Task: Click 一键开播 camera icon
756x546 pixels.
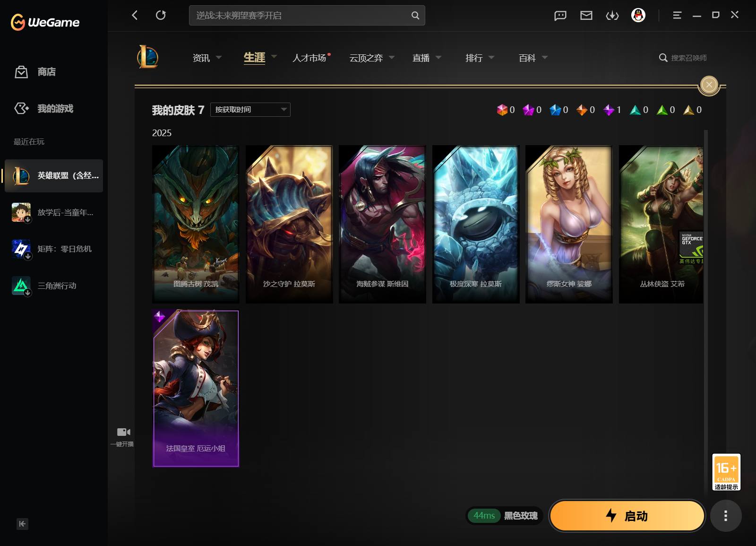Action: (123, 432)
